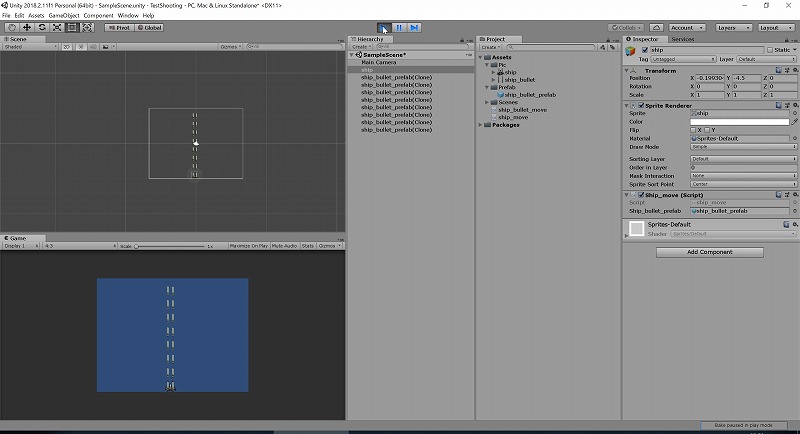Open the Layer dropdown in Inspector
Image resolution: width=800 pixels, height=434 pixels.
(x=767, y=59)
